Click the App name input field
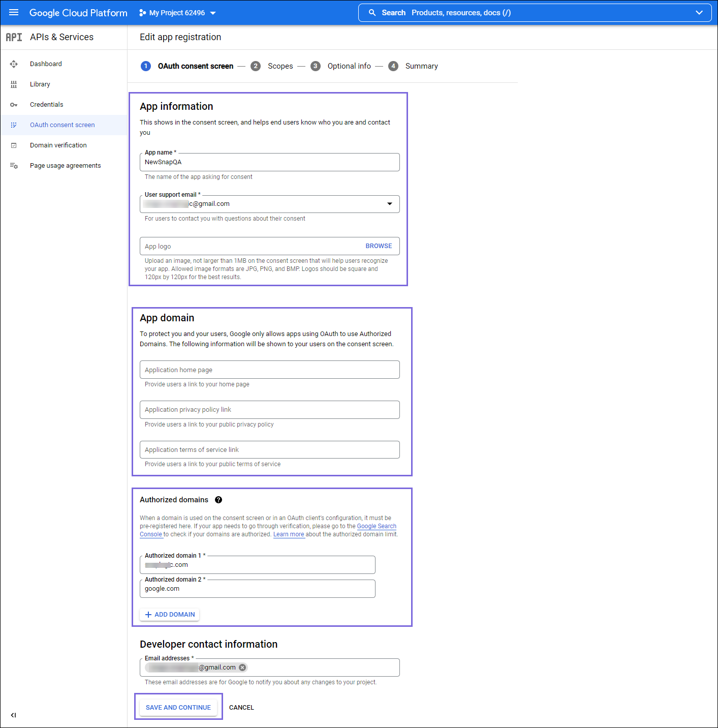718x728 pixels. (x=270, y=162)
